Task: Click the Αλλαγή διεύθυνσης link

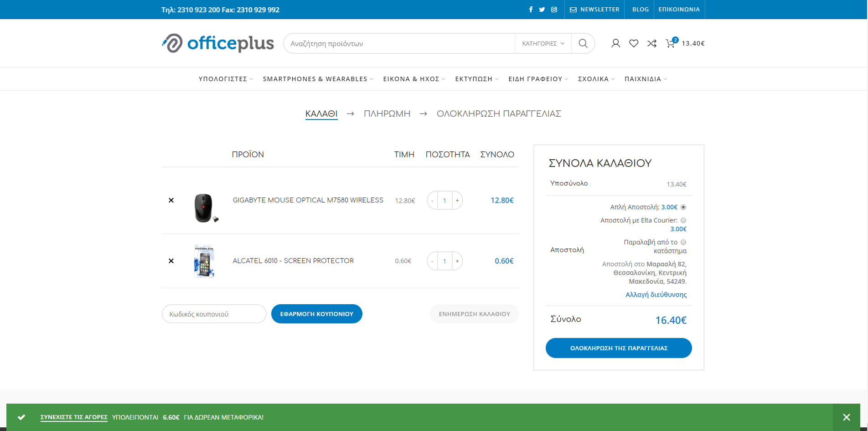Action: [x=656, y=295]
